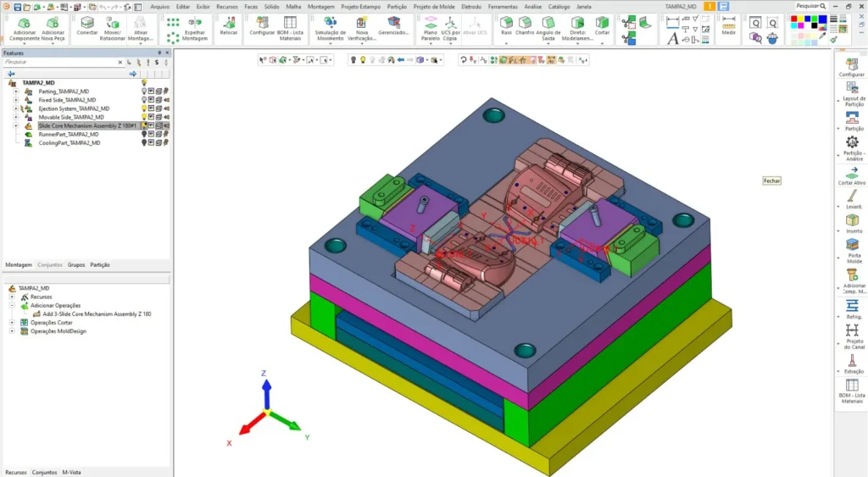Open dropdown arrow under Adicionar Componente

pos(25,43)
